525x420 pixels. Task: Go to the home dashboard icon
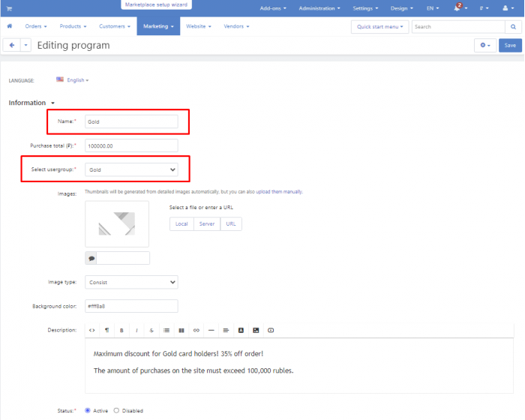click(x=10, y=26)
